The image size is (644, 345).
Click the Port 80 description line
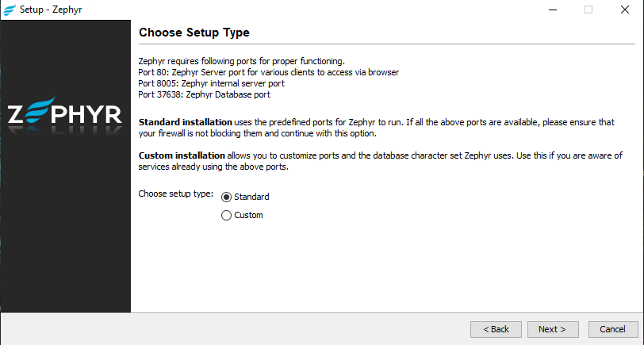pyautogui.click(x=268, y=71)
